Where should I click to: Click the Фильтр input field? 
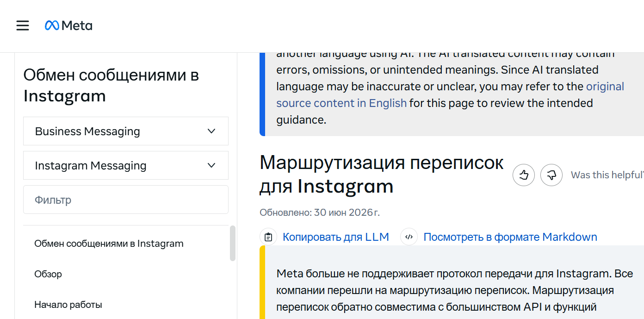tap(126, 200)
